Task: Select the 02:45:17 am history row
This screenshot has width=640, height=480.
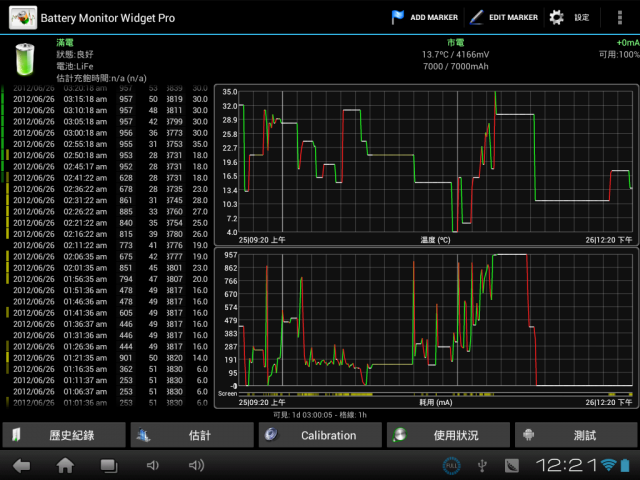Action: 108,167
